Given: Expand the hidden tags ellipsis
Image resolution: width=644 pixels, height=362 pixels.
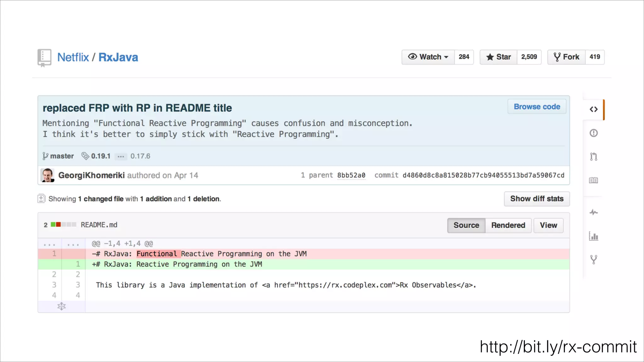Looking at the screenshot, I should [121, 156].
